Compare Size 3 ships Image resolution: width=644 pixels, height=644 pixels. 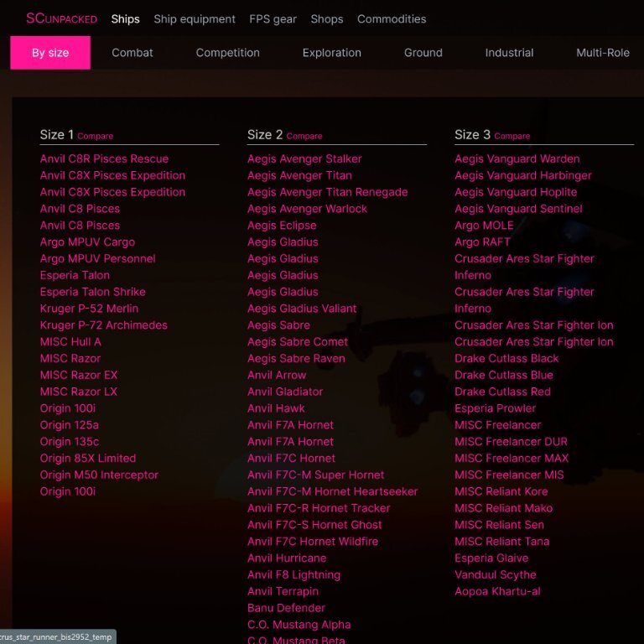point(512,136)
